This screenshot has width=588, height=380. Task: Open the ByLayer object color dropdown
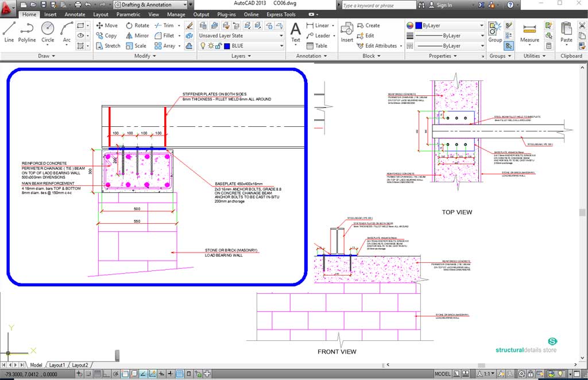click(450, 25)
